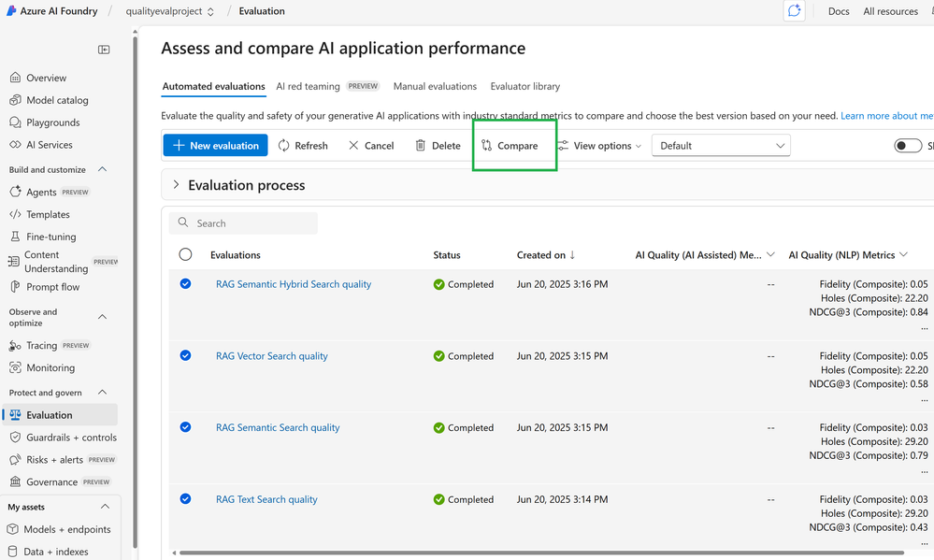
Task: Go to Tracing in the sidebar
Action: click(41, 346)
